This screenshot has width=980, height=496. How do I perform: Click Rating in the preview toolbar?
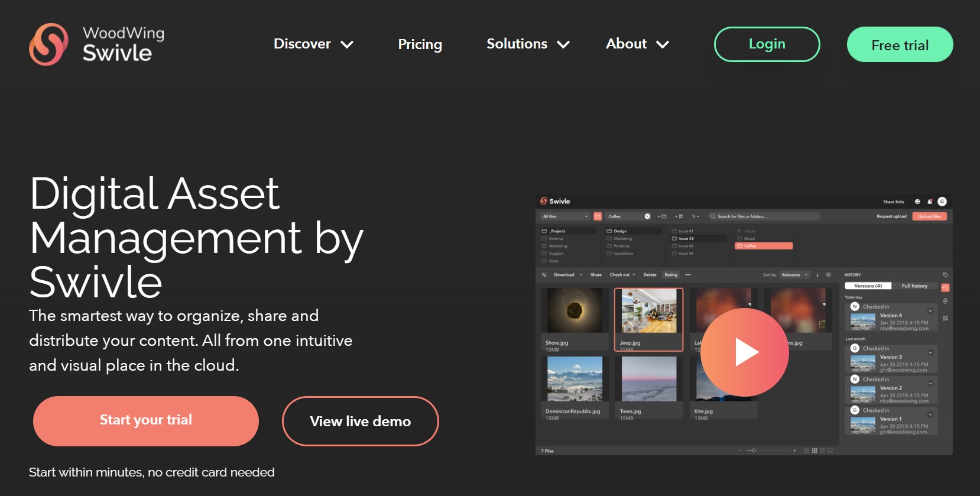(671, 275)
